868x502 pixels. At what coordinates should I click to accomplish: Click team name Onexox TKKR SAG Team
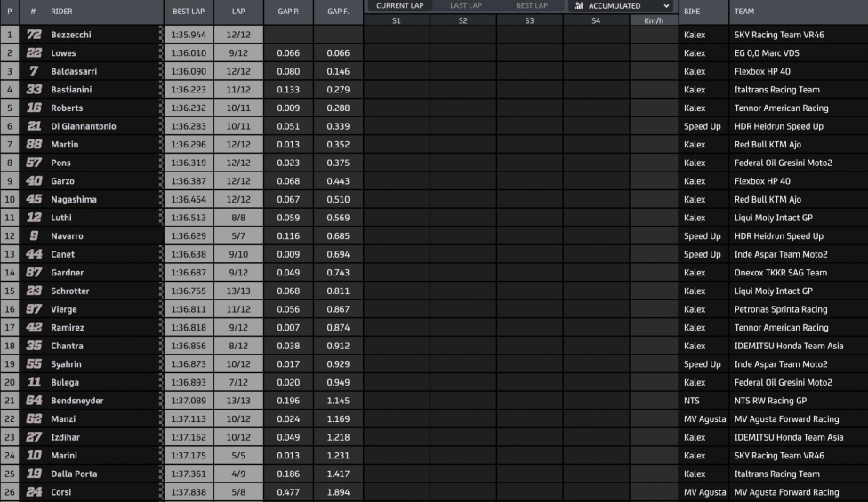(x=781, y=272)
